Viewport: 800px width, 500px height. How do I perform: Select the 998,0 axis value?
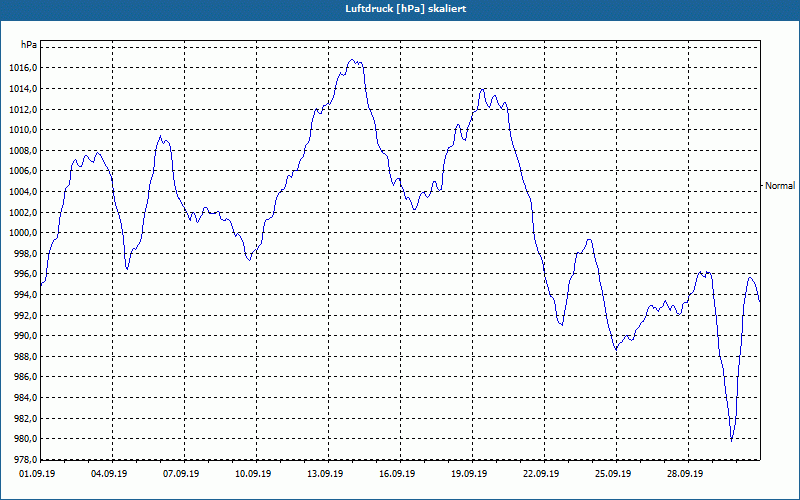(28, 254)
